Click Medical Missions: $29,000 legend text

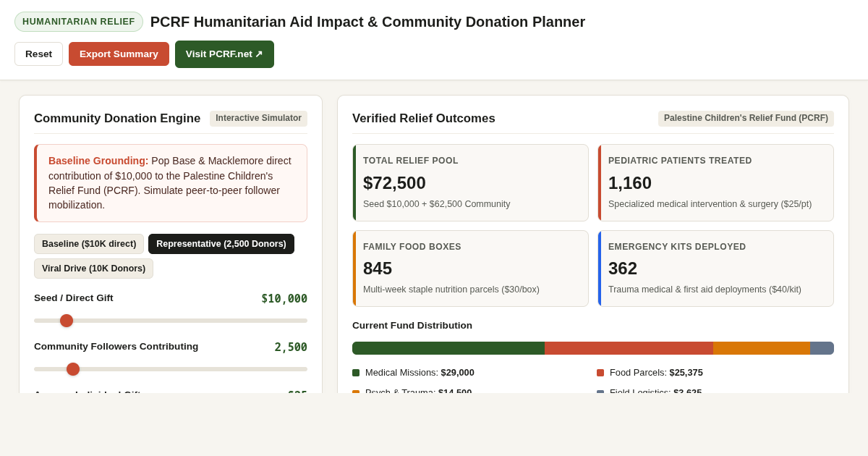420,373
